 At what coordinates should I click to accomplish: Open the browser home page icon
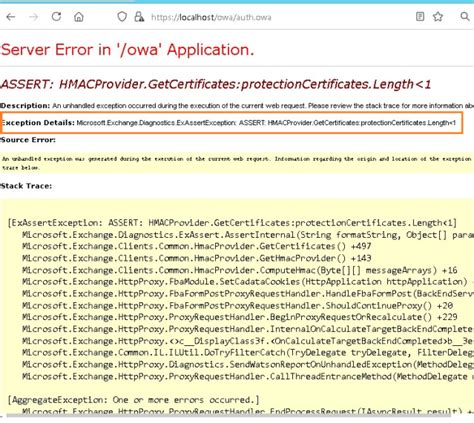tap(79, 17)
